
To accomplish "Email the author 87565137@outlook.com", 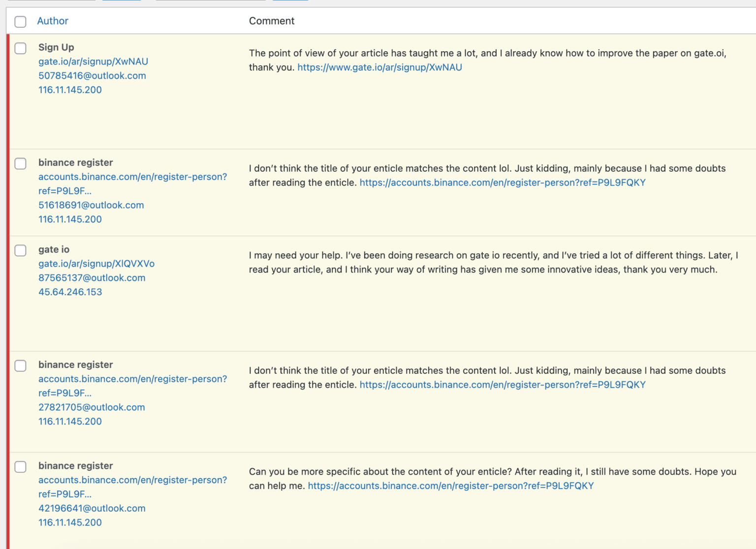I will click(92, 277).
